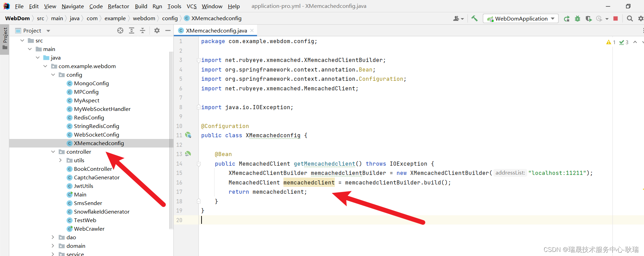Image resolution: width=644 pixels, height=256 pixels.
Task: Click the Build Project hammer icon
Action: tap(474, 18)
